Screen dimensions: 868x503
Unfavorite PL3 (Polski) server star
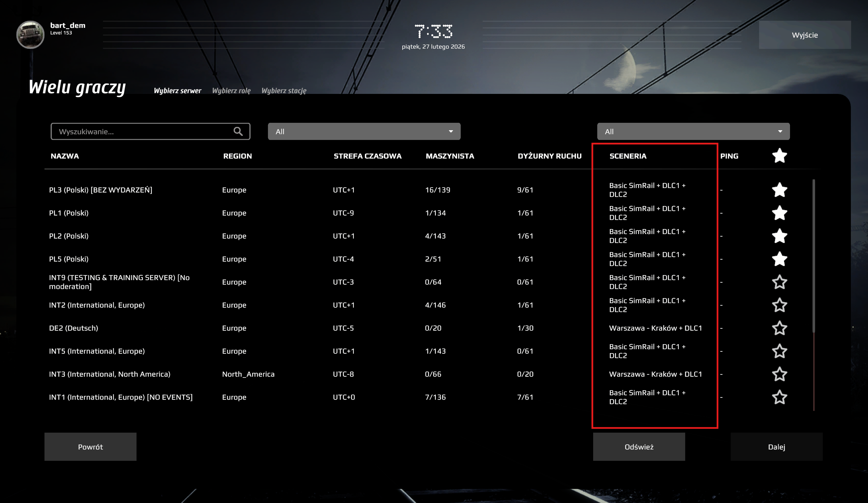point(779,190)
